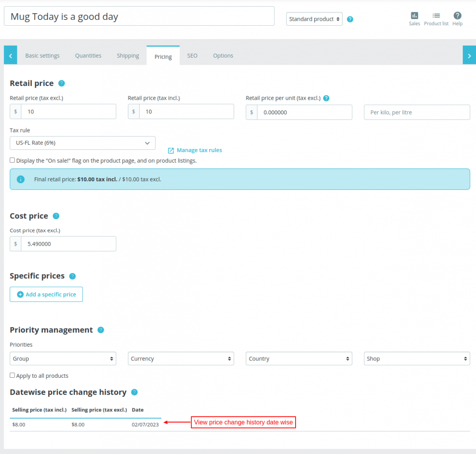
Task: Click help icon for Retail price per unit
Action: click(x=326, y=98)
